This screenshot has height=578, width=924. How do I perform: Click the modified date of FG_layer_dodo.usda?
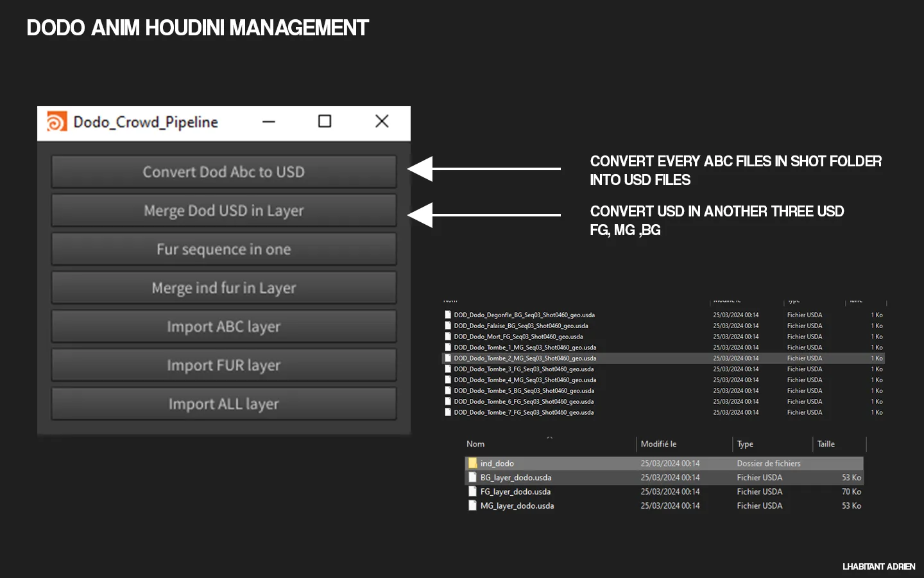pyautogui.click(x=670, y=491)
